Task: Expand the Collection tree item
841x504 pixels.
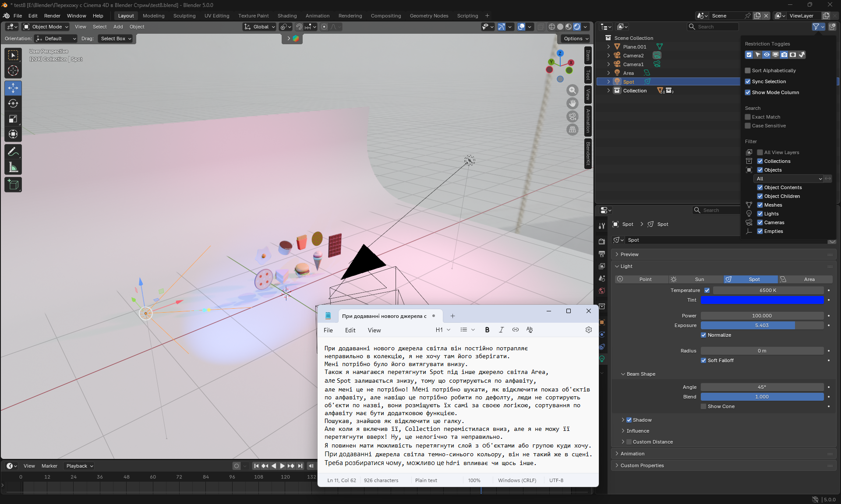Action: click(x=608, y=91)
